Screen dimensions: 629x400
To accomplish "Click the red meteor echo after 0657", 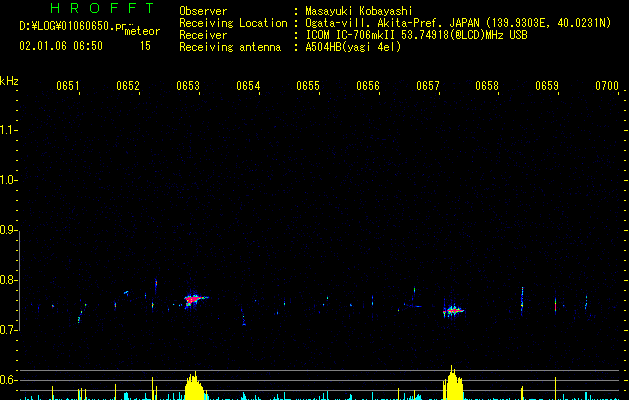I will (453, 311).
